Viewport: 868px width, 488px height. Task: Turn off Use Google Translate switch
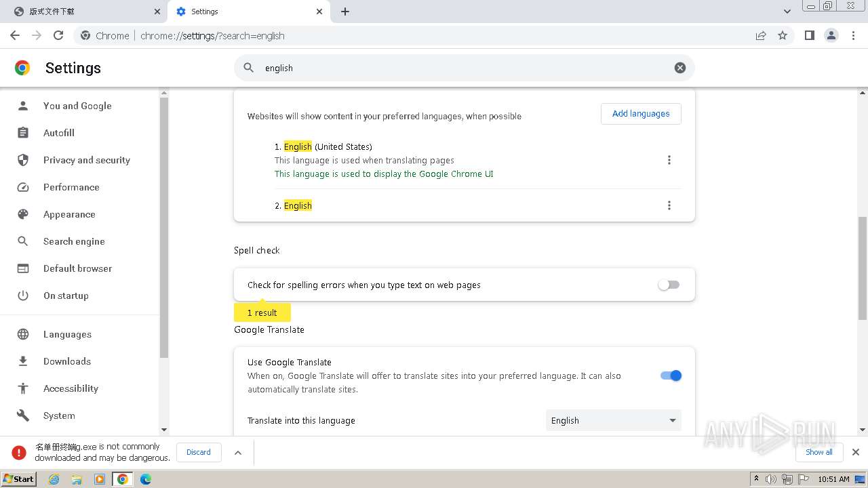click(671, 375)
